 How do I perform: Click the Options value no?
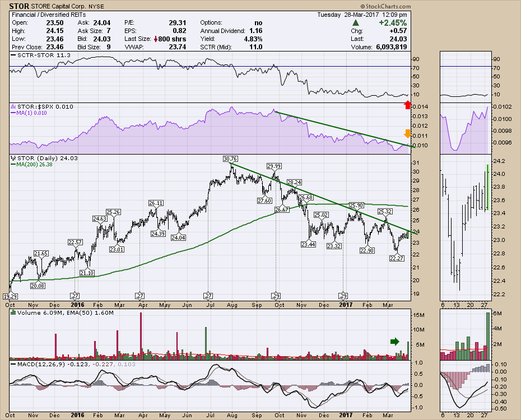pos(258,23)
